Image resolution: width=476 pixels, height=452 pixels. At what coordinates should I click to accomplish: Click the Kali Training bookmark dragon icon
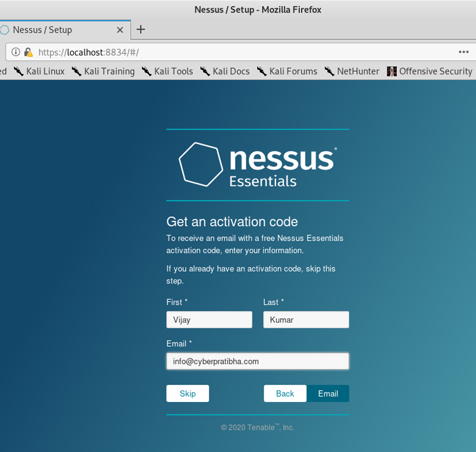77,71
